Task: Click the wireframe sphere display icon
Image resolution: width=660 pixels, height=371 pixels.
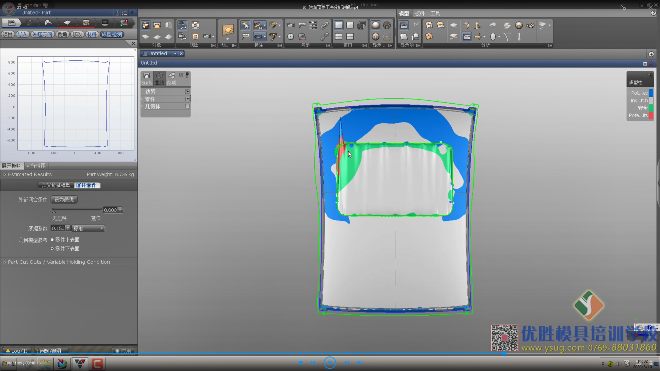Action: click(387, 25)
